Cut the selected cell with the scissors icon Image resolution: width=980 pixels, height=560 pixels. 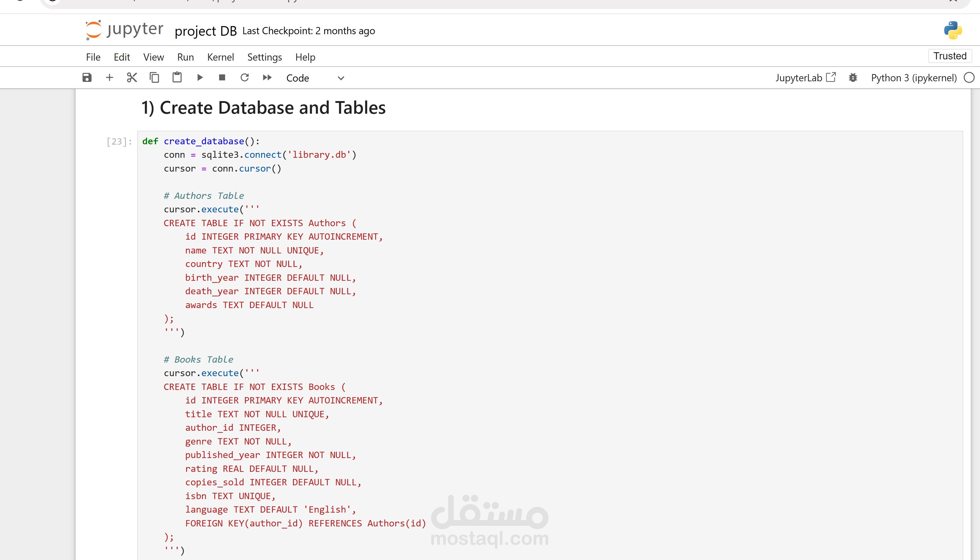pos(132,78)
